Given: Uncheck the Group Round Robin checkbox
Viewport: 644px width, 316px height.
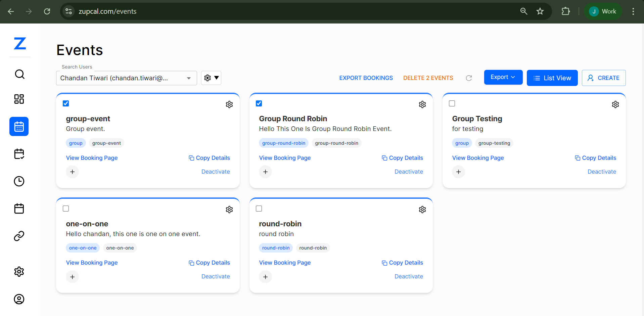Looking at the screenshot, I should pyautogui.click(x=259, y=103).
